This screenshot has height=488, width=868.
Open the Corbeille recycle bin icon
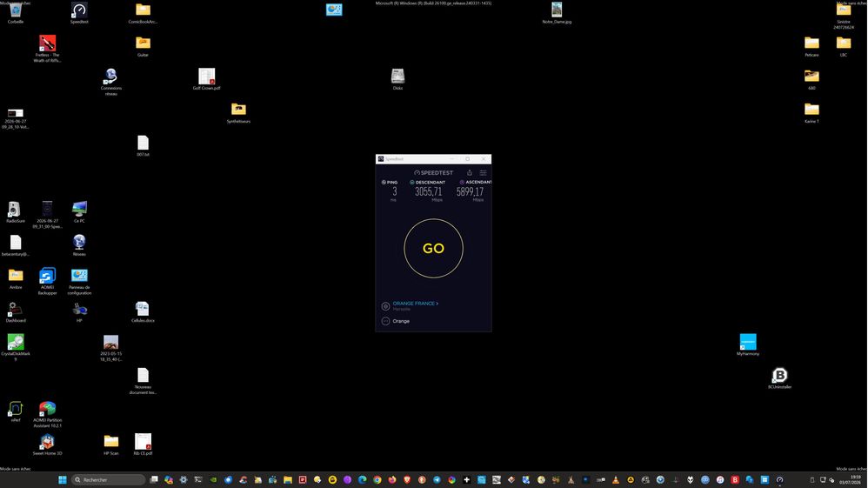(x=16, y=13)
